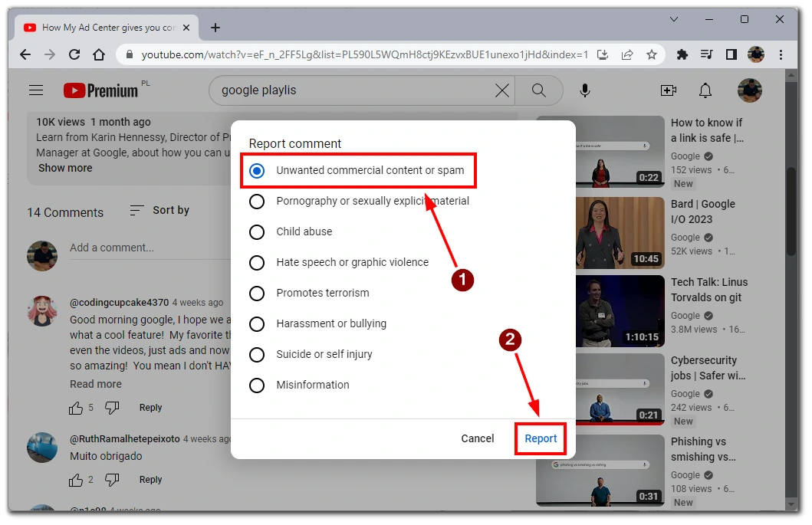
Task: Focus the Add a comment field
Action: coord(150,248)
